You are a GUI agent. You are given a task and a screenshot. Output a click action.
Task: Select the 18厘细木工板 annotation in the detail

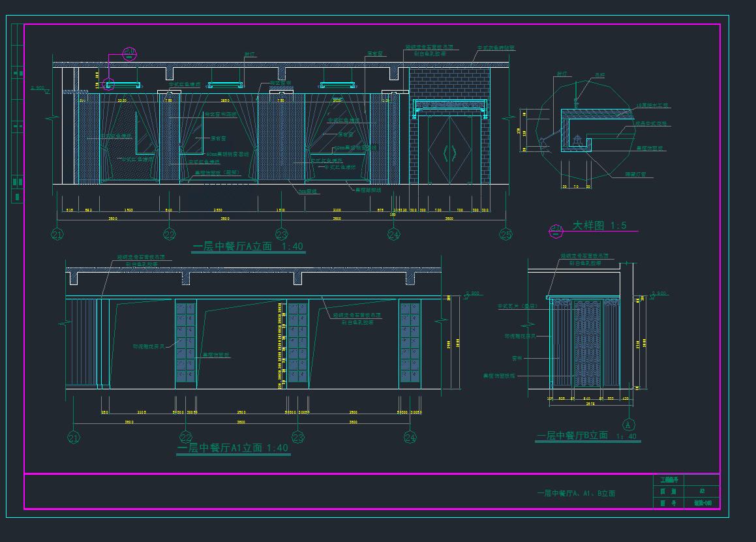pyautogui.click(x=652, y=106)
